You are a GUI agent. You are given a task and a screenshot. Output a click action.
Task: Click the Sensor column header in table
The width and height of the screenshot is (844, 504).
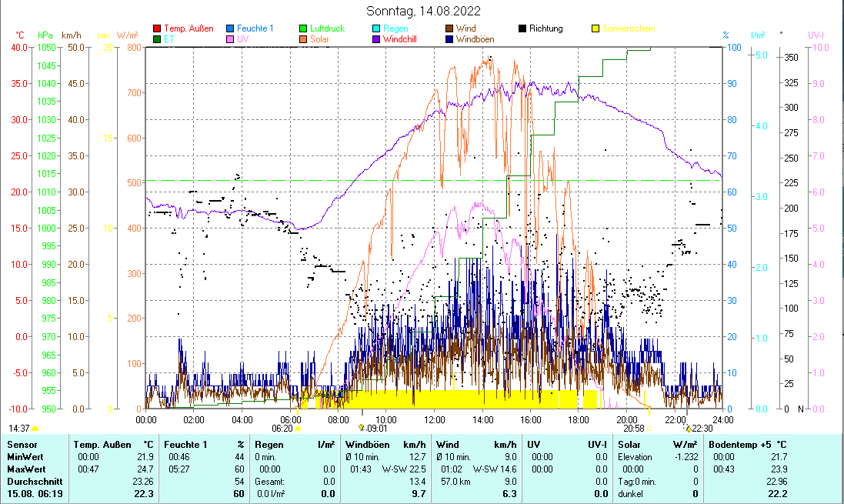22,445
